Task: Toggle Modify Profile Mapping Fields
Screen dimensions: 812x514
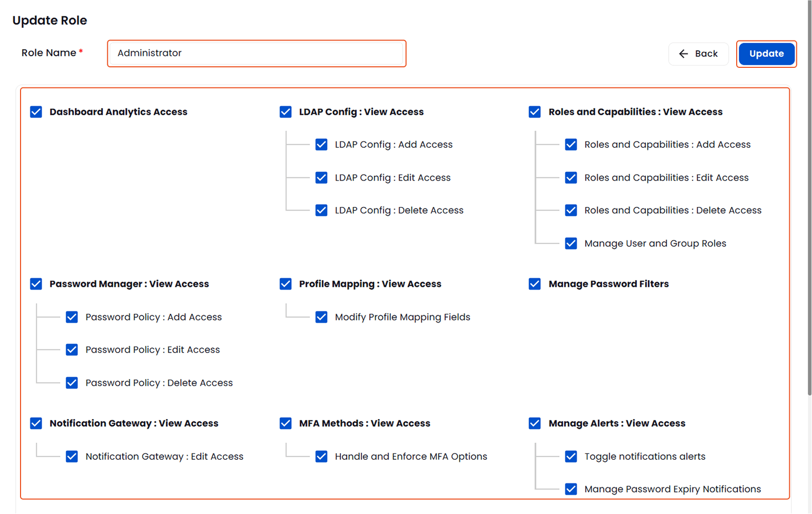Action: 321,317
